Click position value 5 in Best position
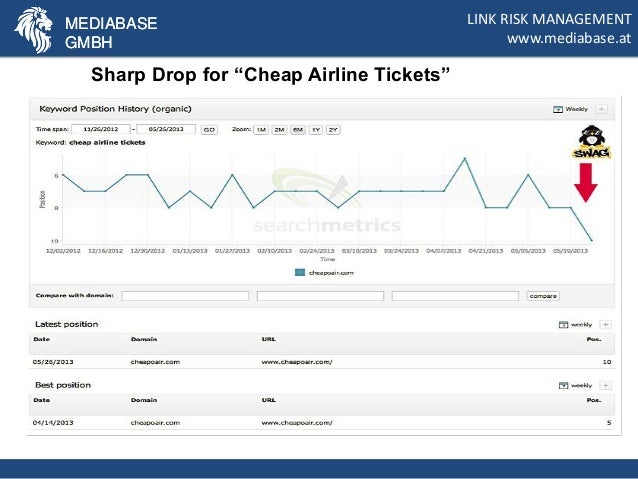Viewport: 638px width, 479px height. (609, 422)
